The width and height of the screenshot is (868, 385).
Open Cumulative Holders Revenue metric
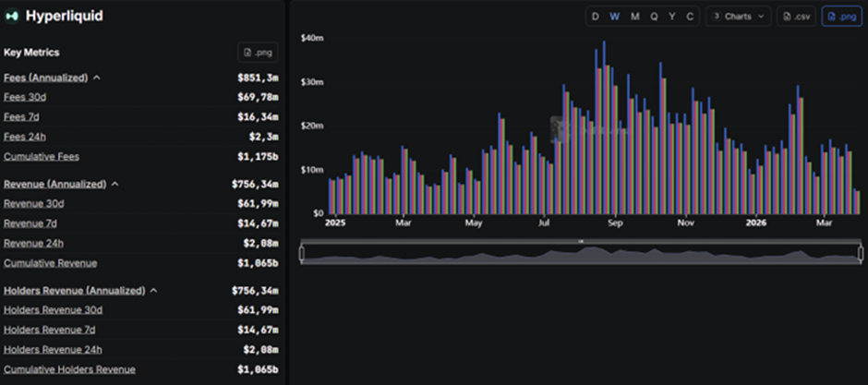click(69, 369)
